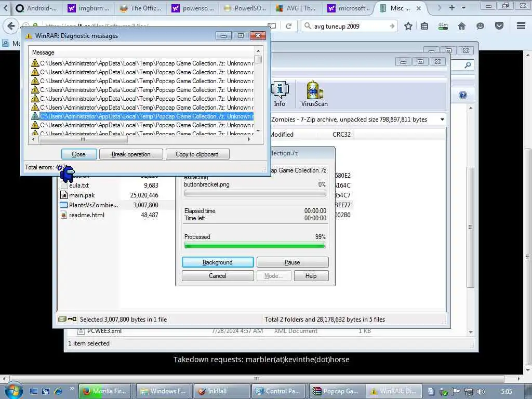This screenshot has height=399, width=532.
Task: Click the Explorer search magnifier icon
Action: tap(468, 65)
